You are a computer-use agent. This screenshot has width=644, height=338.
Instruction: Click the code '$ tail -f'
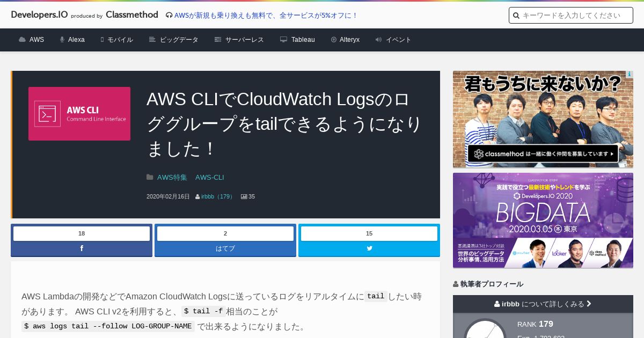(202, 311)
